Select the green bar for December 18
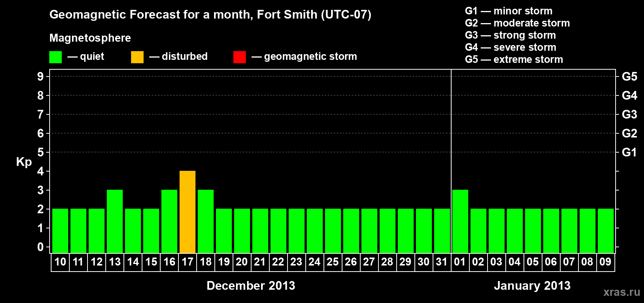The height and width of the screenshot is (303, 644). pyautogui.click(x=206, y=221)
